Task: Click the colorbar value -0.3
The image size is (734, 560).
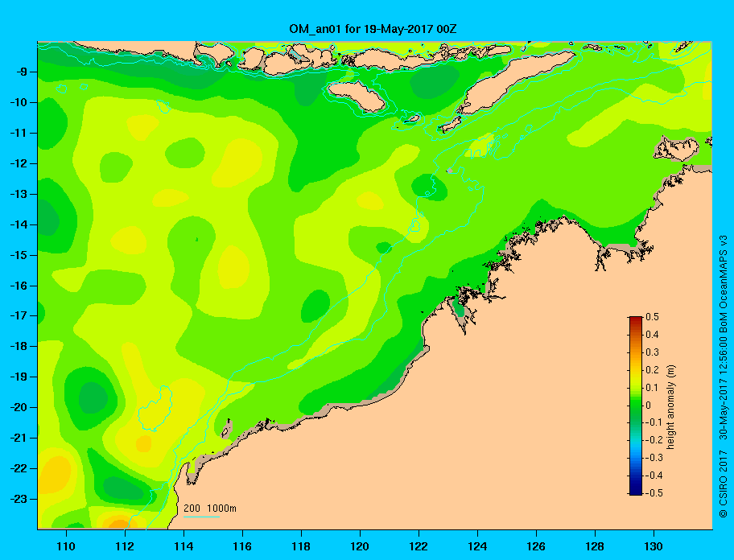Action: (x=654, y=458)
